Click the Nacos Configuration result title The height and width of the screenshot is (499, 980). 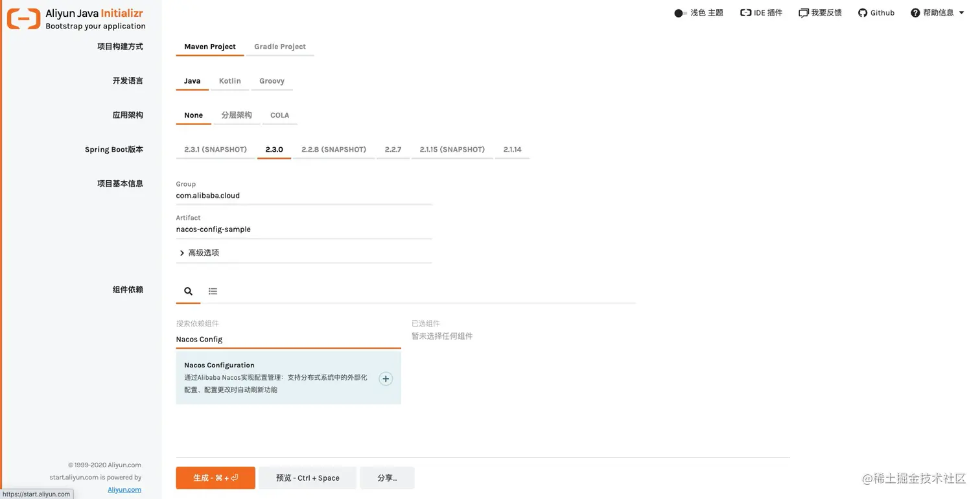click(219, 366)
